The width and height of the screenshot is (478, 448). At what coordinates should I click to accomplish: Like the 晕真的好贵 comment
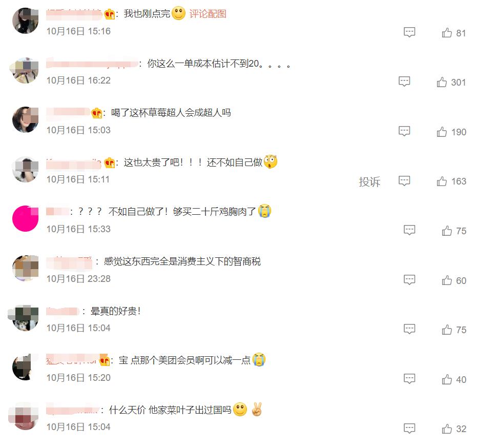point(447,330)
